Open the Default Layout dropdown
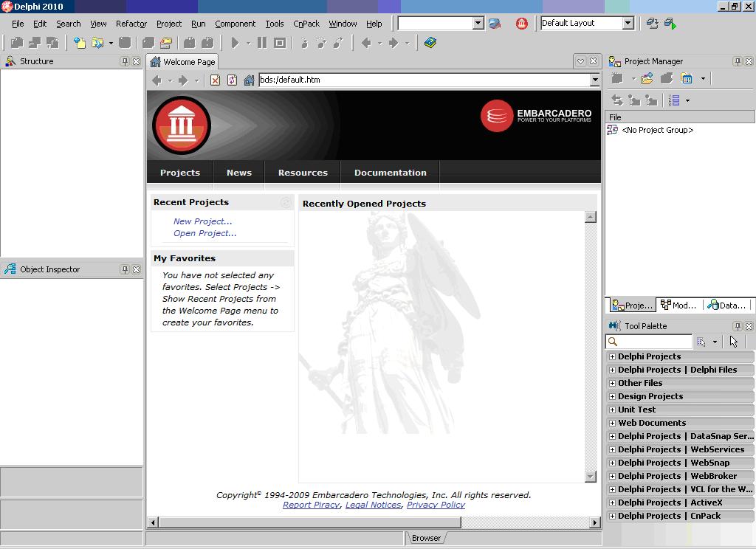Viewport: 756px width, 549px height. point(628,24)
